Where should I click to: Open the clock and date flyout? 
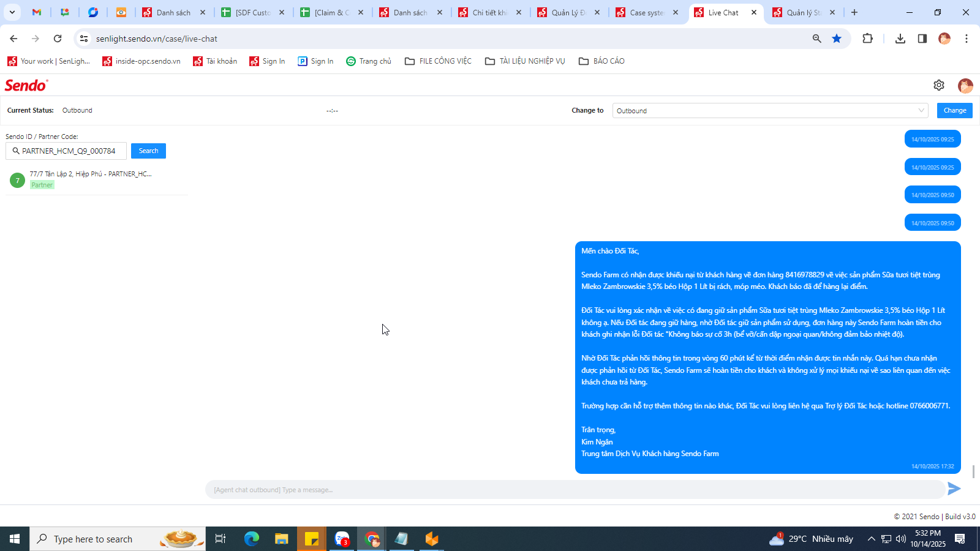[x=928, y=539]
